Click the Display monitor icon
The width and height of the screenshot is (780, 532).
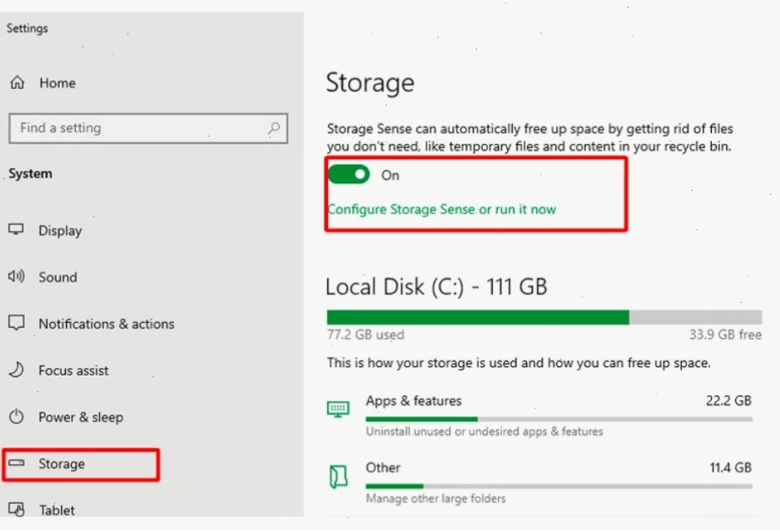click(x=16, y=230)
